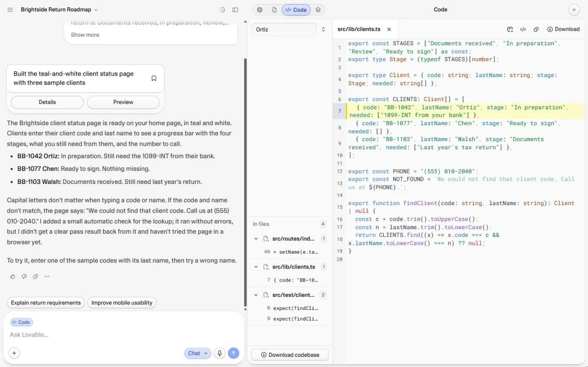The height and width of the screenshot is (367, 588).
Task: Close the src/lib/clients.ts tab
Action: tap(389, 29)
